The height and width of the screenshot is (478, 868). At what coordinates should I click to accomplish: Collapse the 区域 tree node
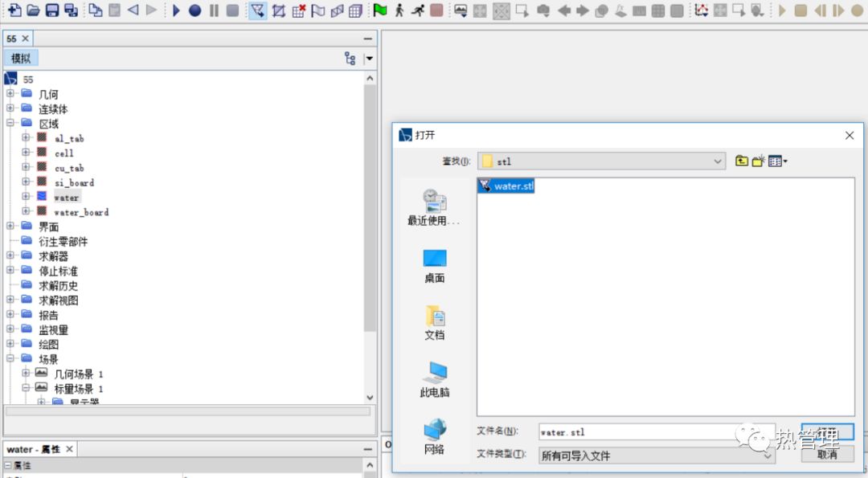click(x=10, y=123)
